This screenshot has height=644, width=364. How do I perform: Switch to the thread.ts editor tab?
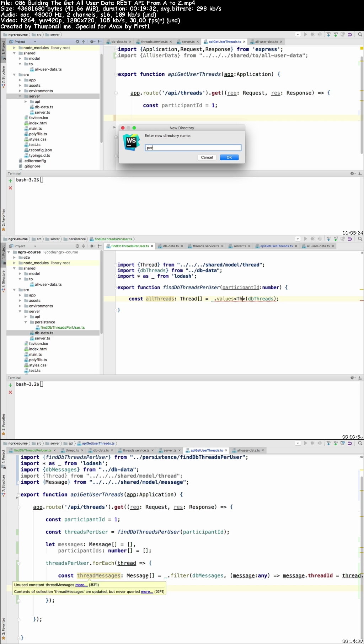[x=72, y=450]
